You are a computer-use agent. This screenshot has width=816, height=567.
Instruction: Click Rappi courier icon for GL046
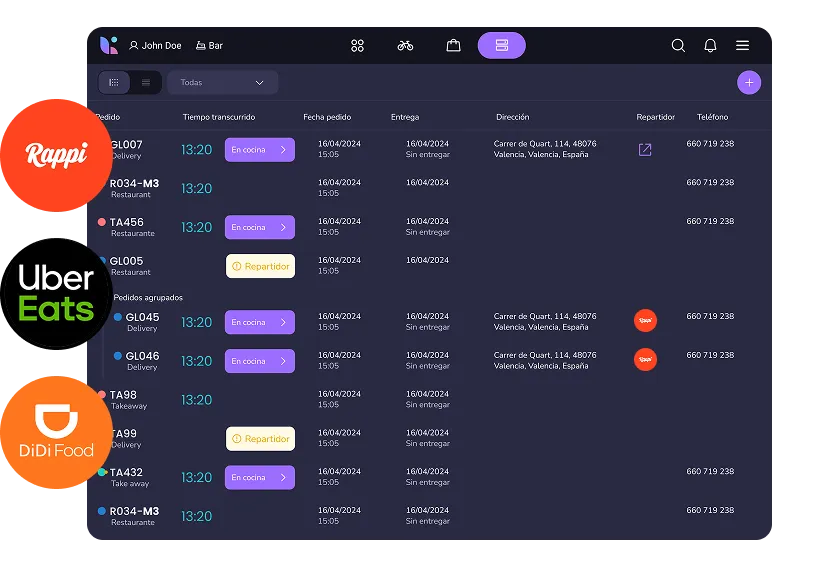[x=645, y=359]
